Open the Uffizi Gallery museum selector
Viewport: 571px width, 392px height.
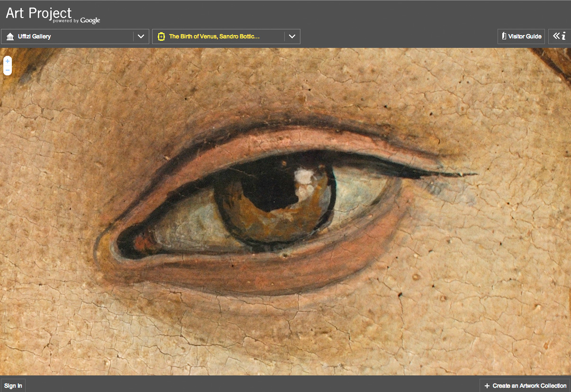[x=35, y=36]
